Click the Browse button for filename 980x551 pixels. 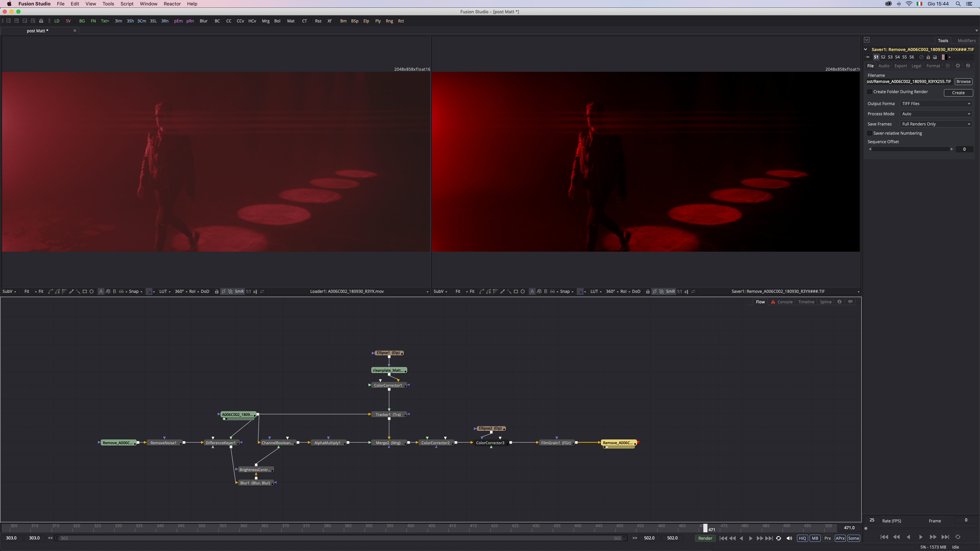click(x=963, y=81)
